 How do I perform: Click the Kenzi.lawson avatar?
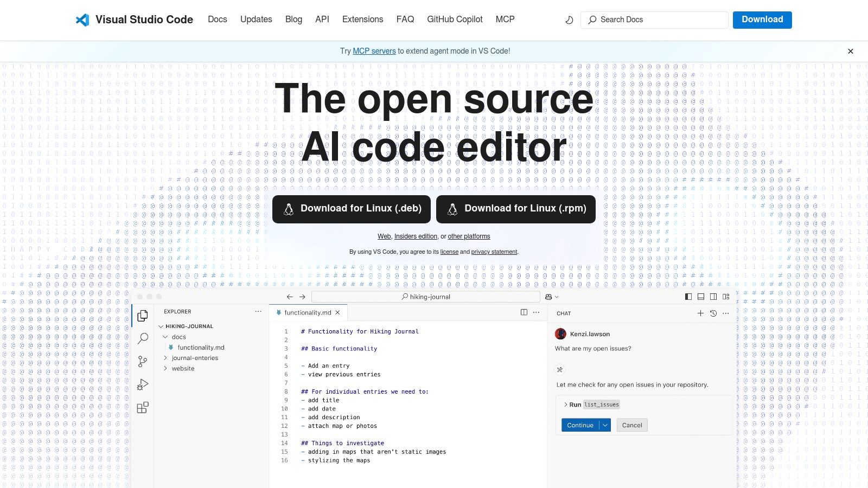561,334
